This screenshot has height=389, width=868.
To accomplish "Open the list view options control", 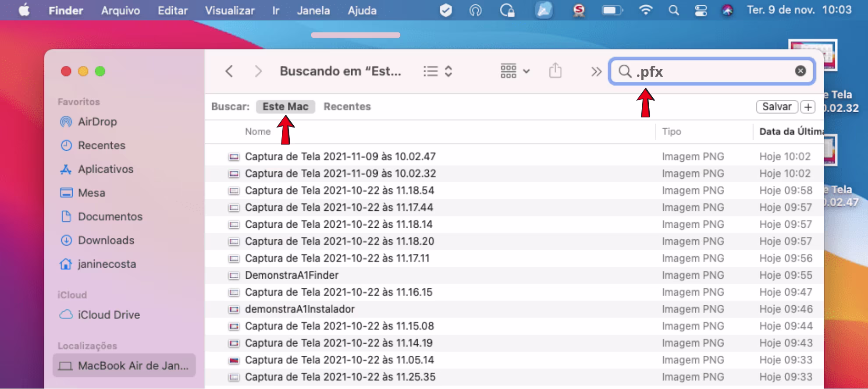I will pos(438,71).
